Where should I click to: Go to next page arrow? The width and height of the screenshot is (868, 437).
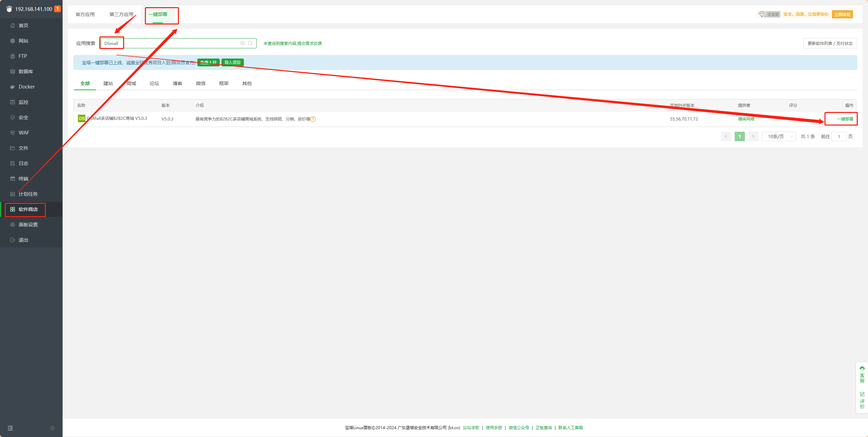[x=753, y=136]
